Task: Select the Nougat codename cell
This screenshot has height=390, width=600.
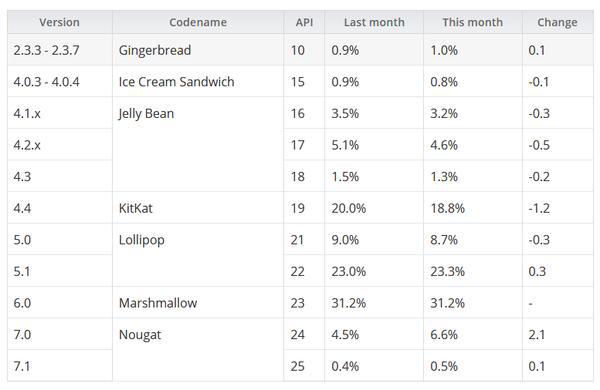Action: [x=198, y=350]
